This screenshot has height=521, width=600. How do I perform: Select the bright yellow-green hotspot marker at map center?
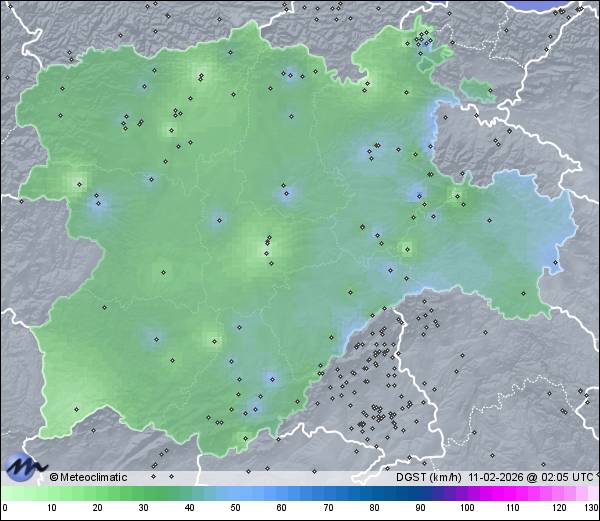[268, 241]
